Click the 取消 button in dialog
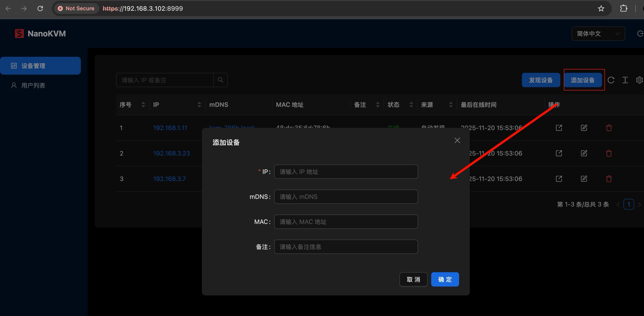This screenshot has width=644, height=316. tap(413, 279)
